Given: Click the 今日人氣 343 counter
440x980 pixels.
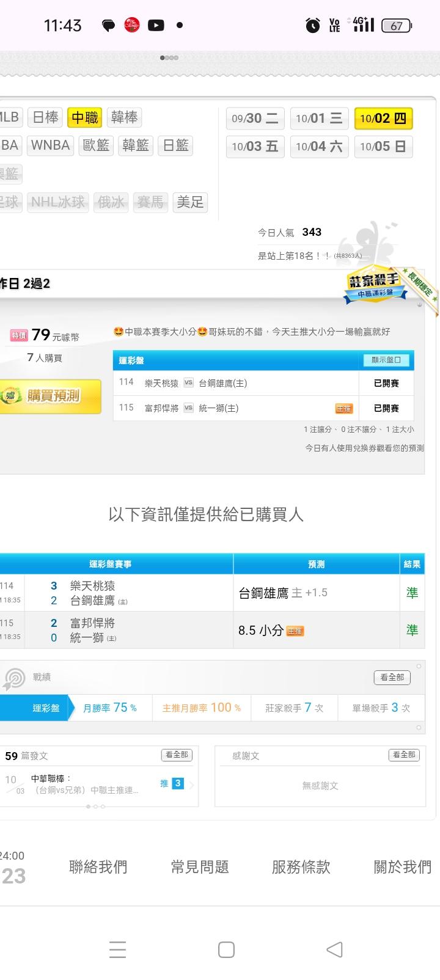Looking at the screenshot, I should (290, 232).
